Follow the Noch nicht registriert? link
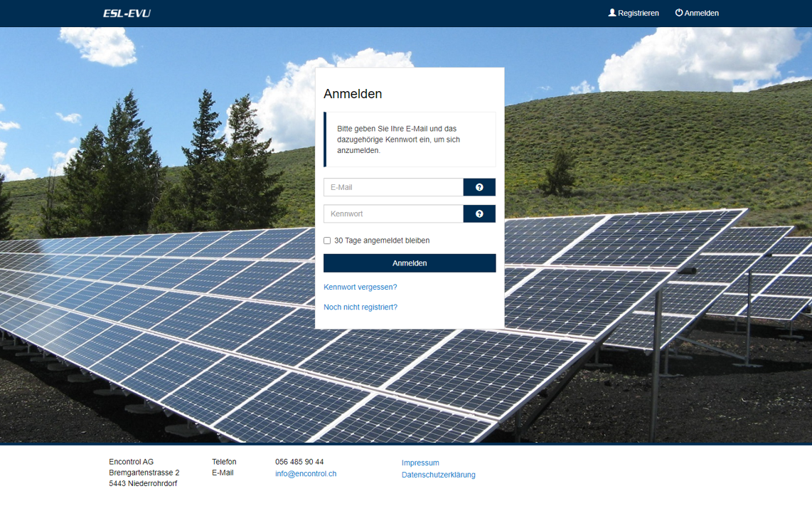 point(360,307)
